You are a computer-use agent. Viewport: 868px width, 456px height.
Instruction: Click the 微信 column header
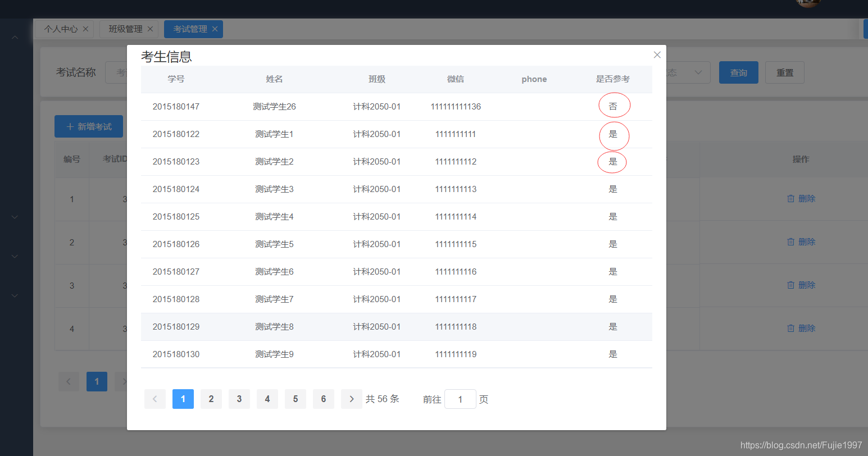coord(456,79)
